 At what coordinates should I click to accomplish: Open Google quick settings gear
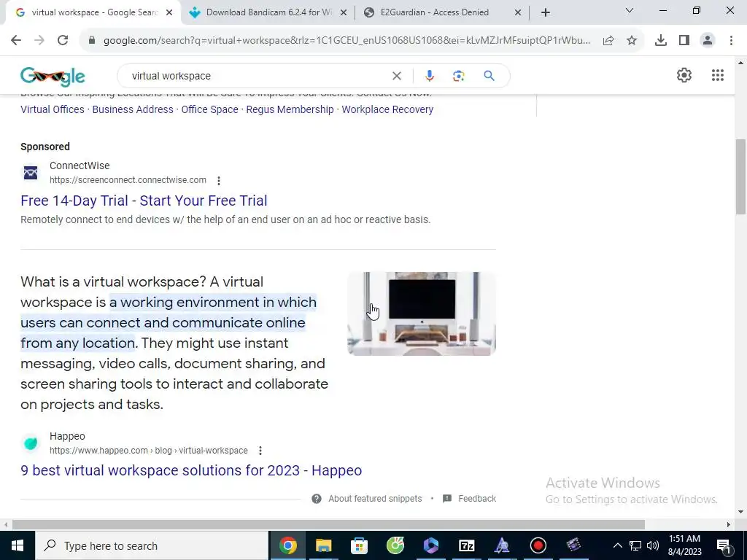pos(684,75)
